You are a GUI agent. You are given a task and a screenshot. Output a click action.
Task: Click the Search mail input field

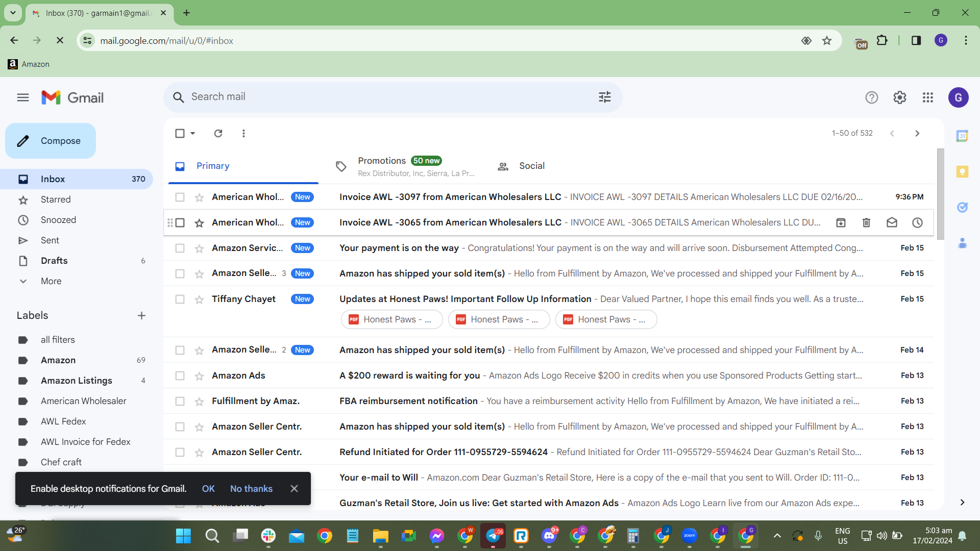pyautogui.click(x=393, y=97)
